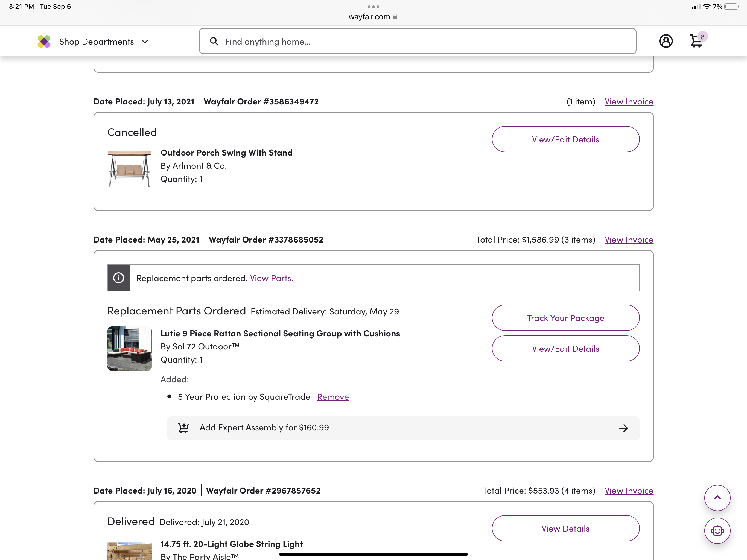Follow the View Parts link
The width and height of the screenshot is (747, 560).
pos(272,278)
